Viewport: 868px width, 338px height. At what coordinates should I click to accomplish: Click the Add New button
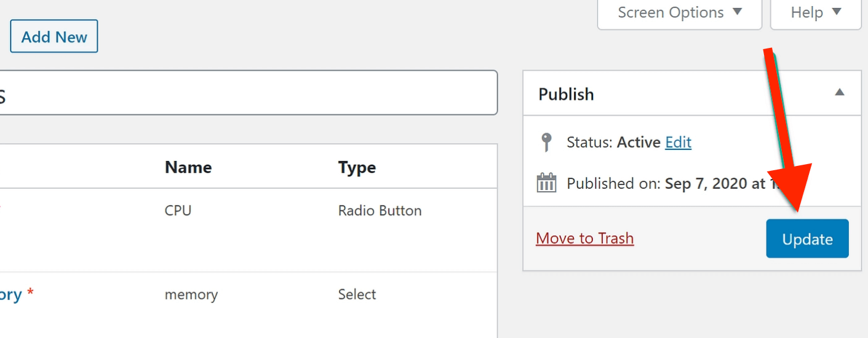[54, 37]
